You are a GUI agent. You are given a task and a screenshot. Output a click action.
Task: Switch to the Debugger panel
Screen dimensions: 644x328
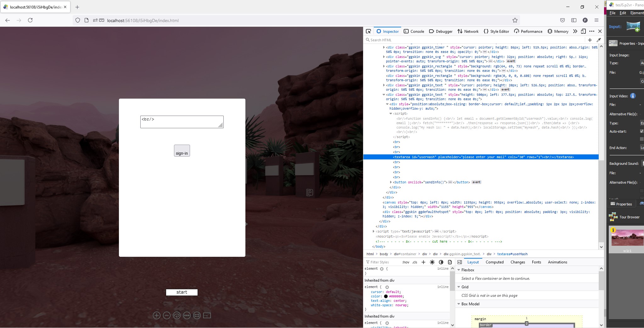tap(440, 31)
